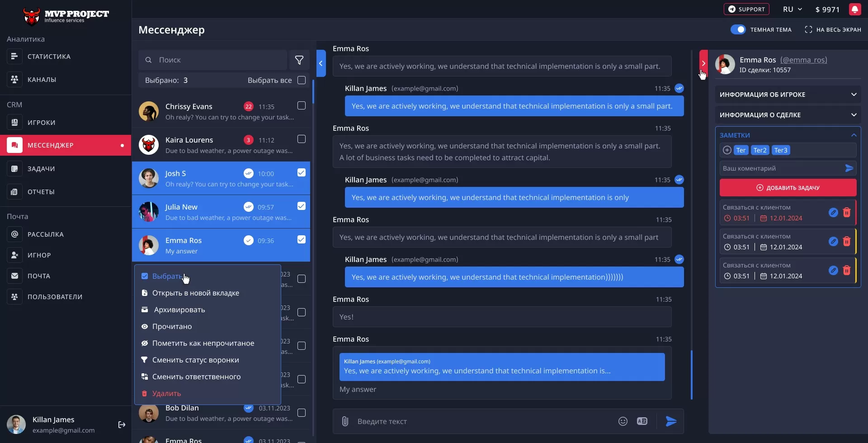Delete the first task with trash icon
The height and width of the screenshot is (443, 868).
coord(847,213)
